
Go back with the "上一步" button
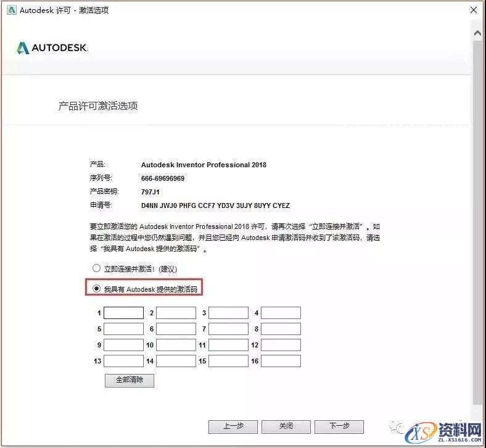pos(233,426)
